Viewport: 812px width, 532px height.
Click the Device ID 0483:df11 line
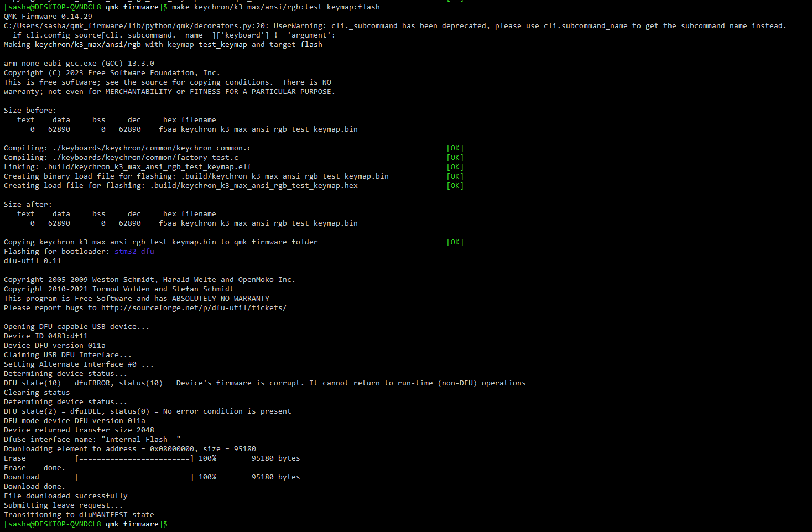coord(46,336)
